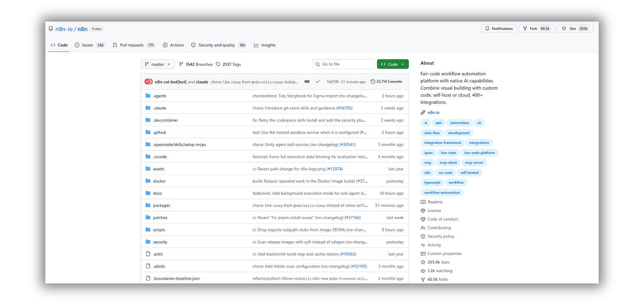Open the packages folder
The image size is (644, 305).
tap(161, 205)
